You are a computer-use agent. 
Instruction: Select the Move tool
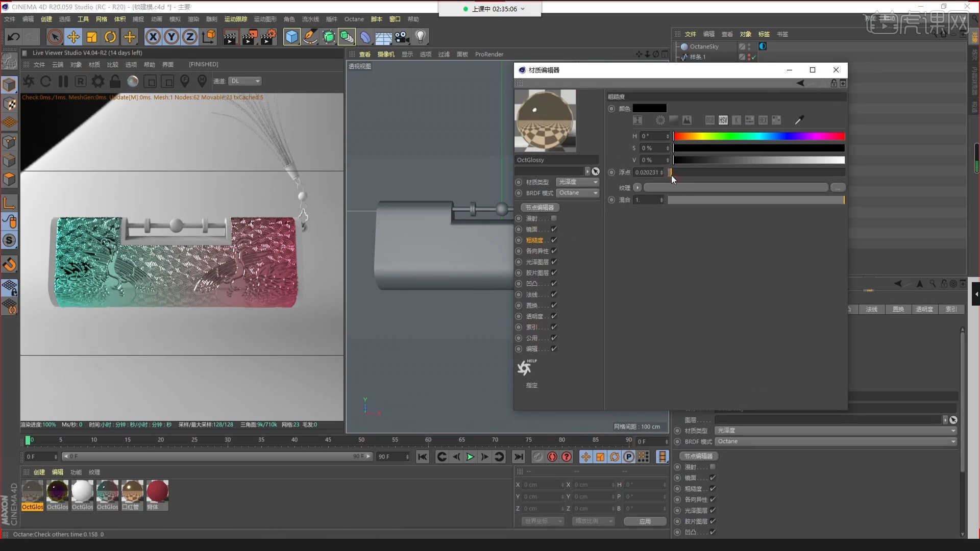pos(73,37)
